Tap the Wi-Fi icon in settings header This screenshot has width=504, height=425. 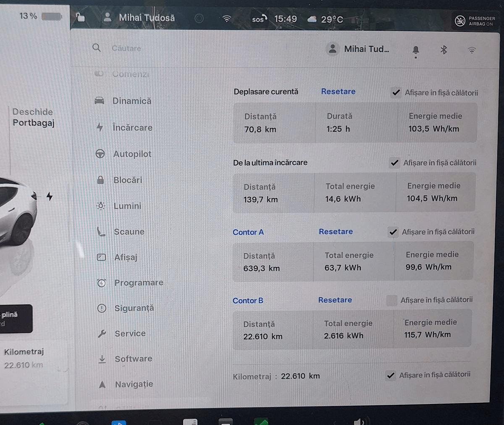click(472, 50)
